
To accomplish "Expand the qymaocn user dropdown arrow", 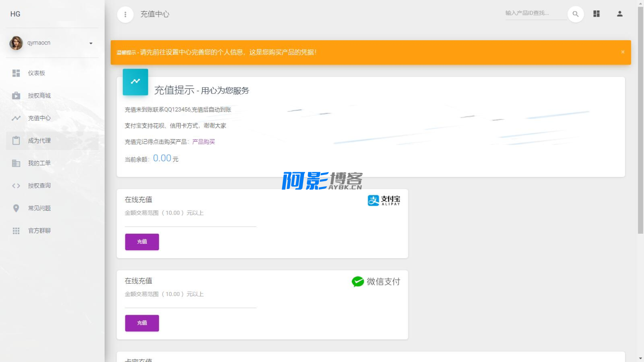I will coord(91,43).
